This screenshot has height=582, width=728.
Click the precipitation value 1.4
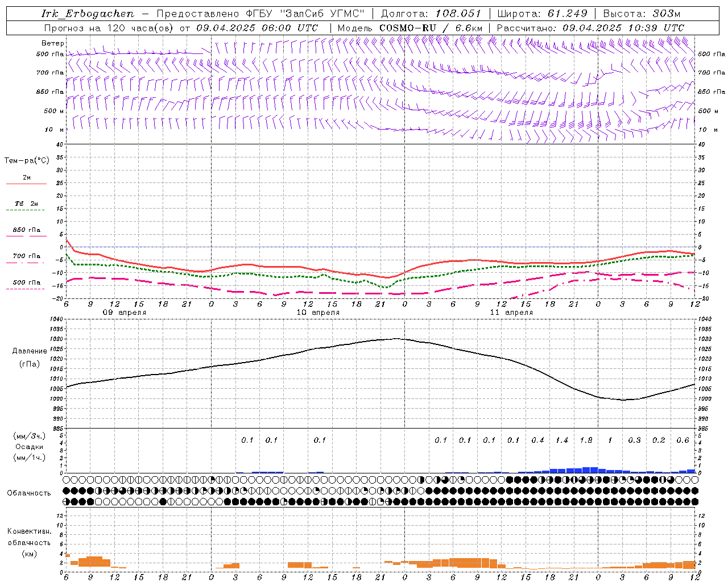pos(562,440)
